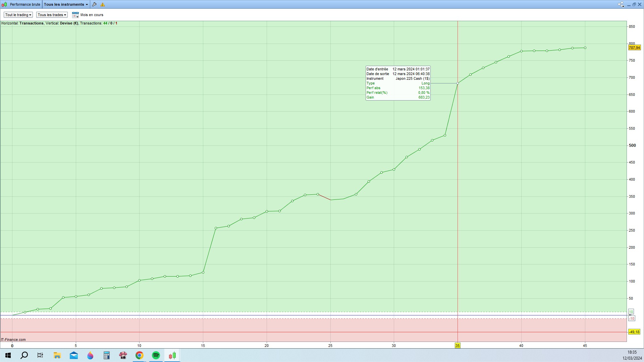Open the wrench settings icon
644x362 pixels.
click(94, 4)
